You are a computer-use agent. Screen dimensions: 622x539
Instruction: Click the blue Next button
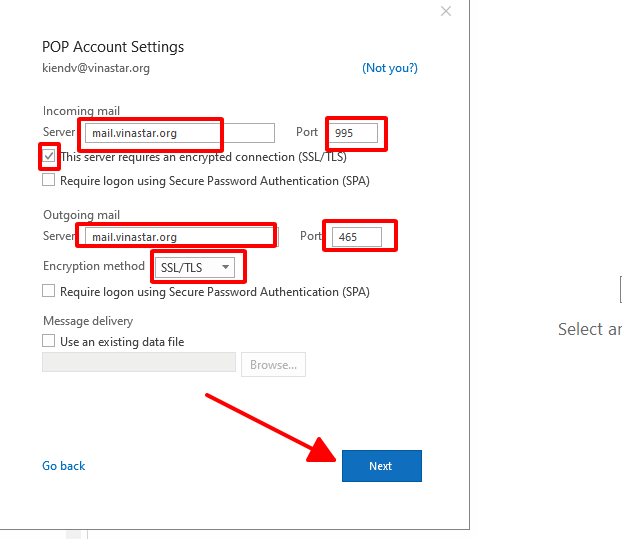(x=381, y=466)
